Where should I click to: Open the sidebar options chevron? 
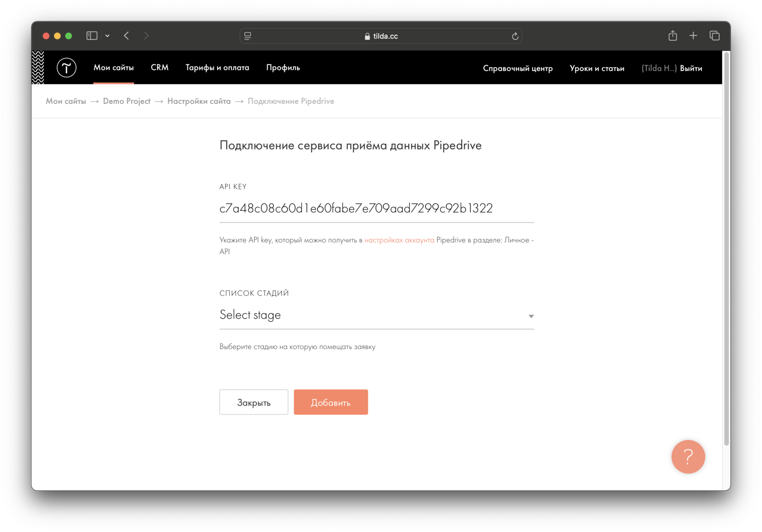pyautogui.click(x=107, y=36)
